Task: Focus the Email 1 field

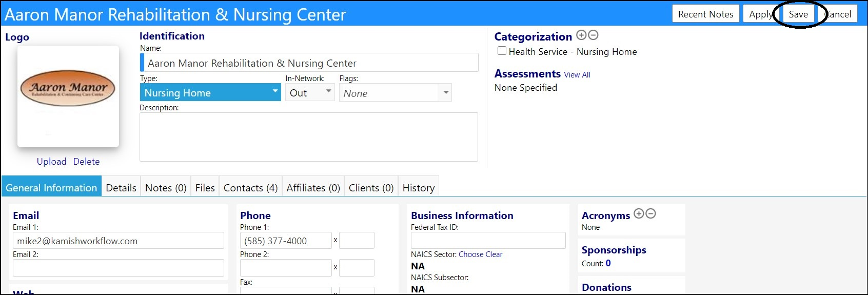Action: point(119,241)
